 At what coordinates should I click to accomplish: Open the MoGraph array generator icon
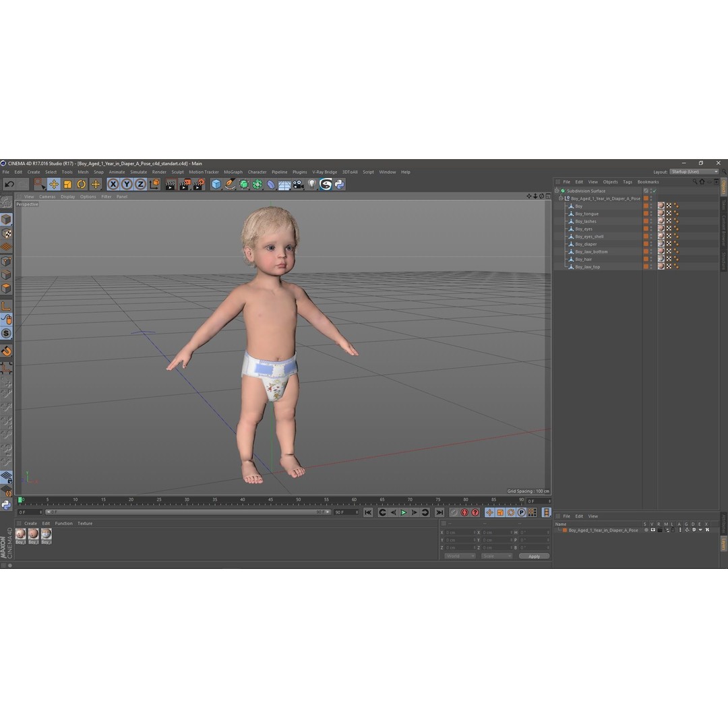tap(257, 185)
